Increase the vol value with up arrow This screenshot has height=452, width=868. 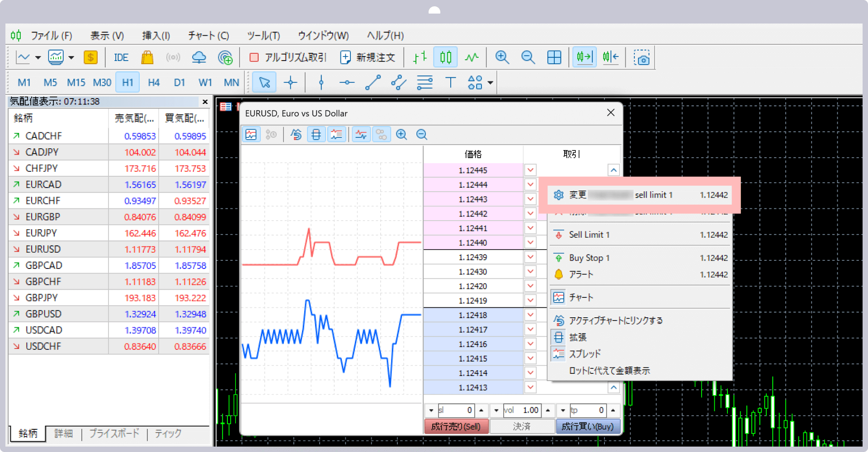[x=548, y=410]
